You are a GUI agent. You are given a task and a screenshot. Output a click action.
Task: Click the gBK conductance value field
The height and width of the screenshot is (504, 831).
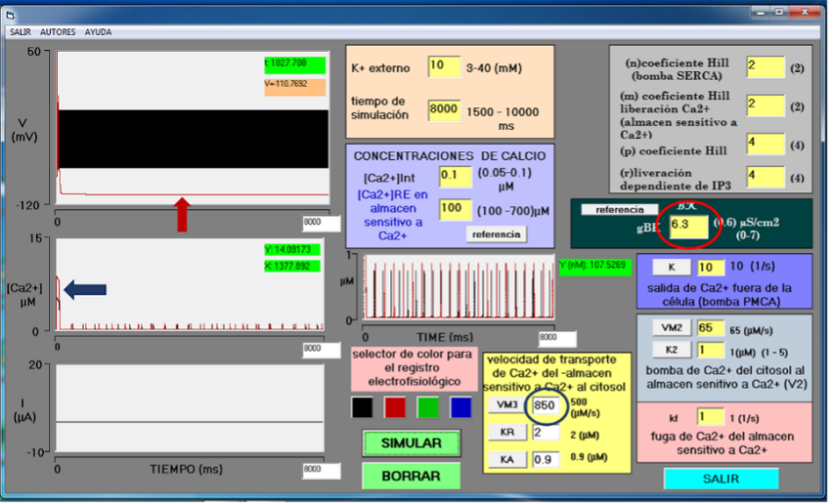(688, 228)
